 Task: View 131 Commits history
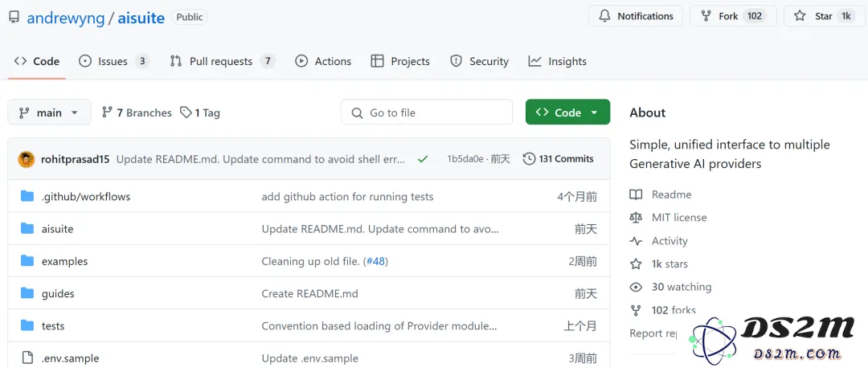[558, 159]
